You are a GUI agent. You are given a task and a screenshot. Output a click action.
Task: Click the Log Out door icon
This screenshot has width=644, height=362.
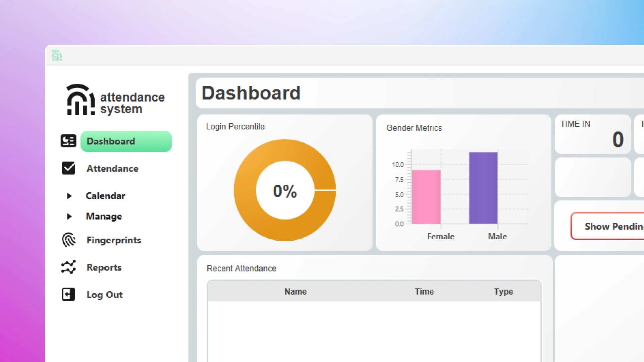coord(68,294)
